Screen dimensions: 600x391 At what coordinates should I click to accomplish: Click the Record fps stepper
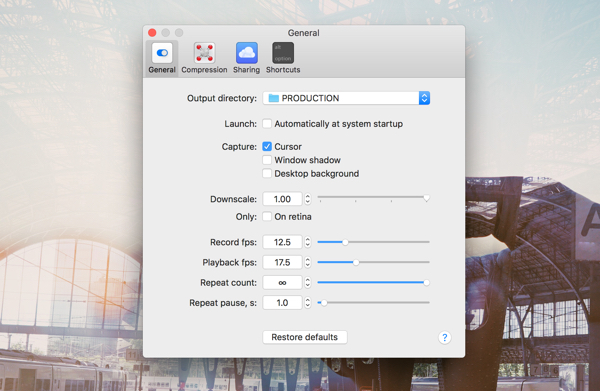coord(308,242)
